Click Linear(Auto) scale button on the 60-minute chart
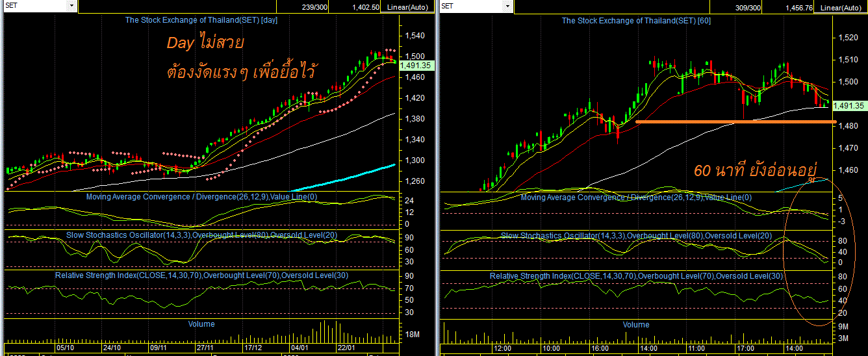Screen dimensions: 868x356 [841, 7]
